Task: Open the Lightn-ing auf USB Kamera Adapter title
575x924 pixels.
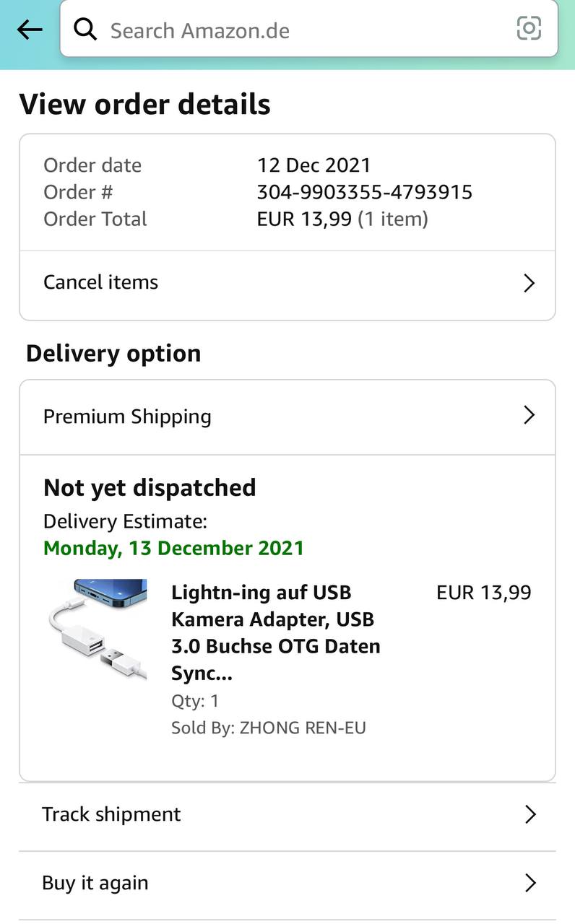Action: point(276,632)
